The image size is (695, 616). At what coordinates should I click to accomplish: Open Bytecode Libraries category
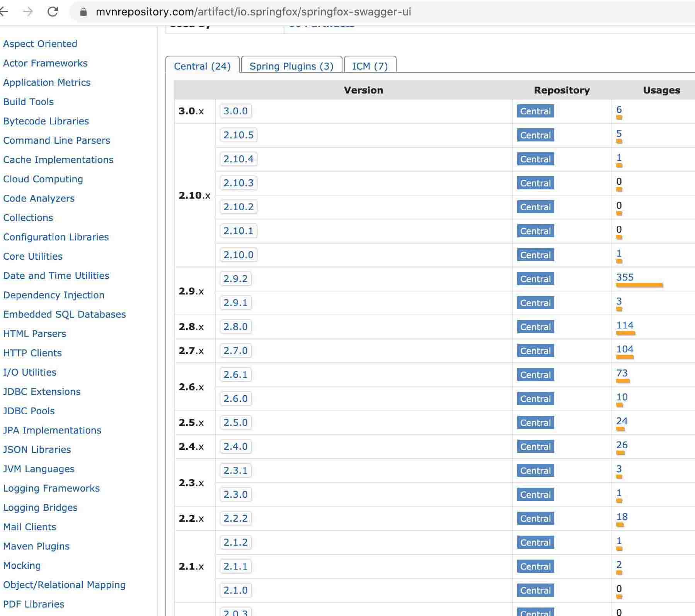46,121
